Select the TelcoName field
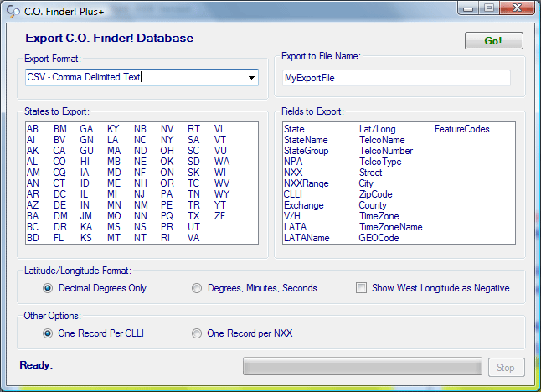541x392 pixels. pyautogui.click(x=382, y=140)
